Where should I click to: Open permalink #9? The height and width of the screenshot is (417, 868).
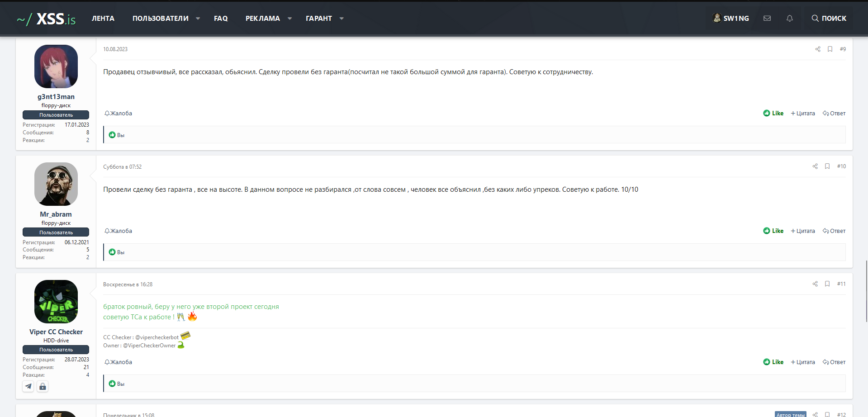pos(843,49)
